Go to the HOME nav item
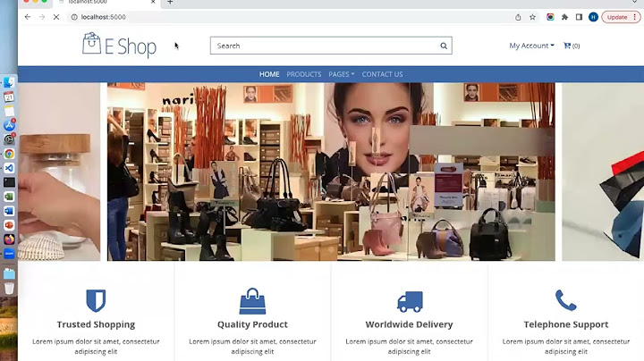Screen dimensions: 644x361 (269, 74)
